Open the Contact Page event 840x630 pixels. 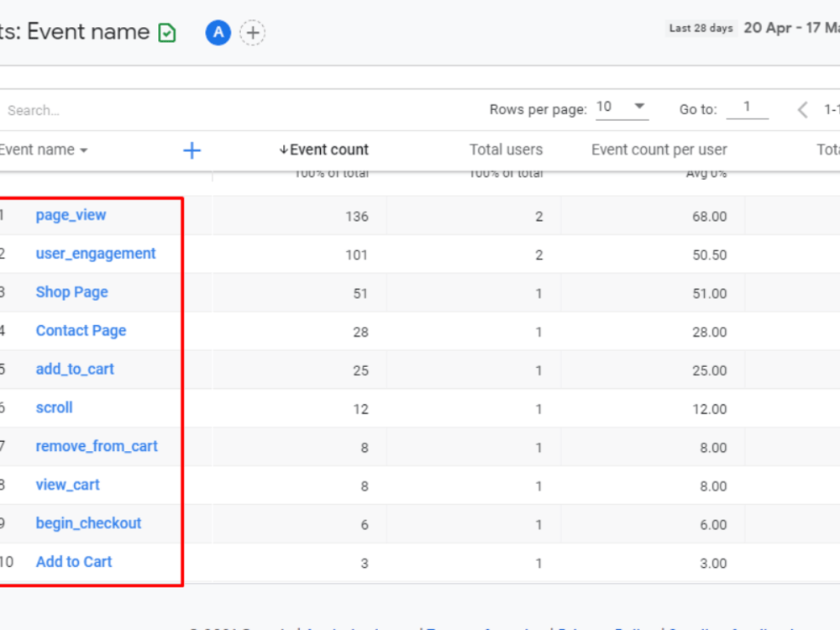[81, 331]
